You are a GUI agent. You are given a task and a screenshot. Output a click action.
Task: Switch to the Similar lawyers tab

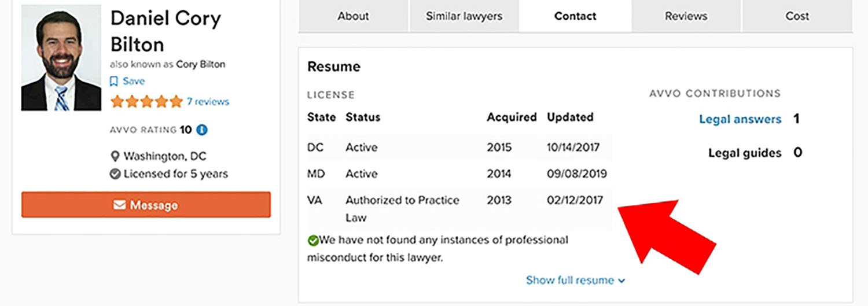464,16
